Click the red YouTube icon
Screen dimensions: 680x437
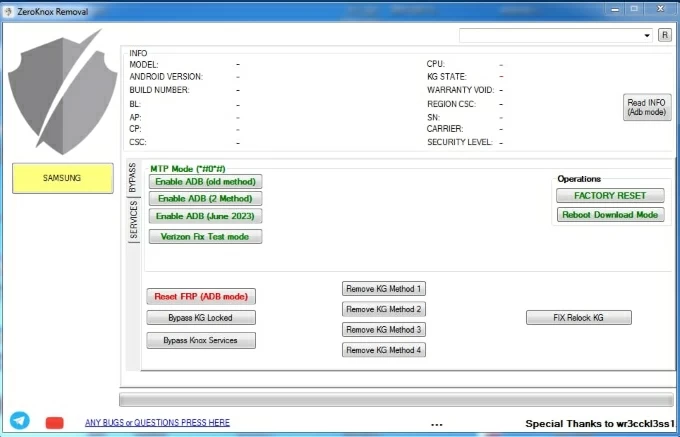pos(54,422)
